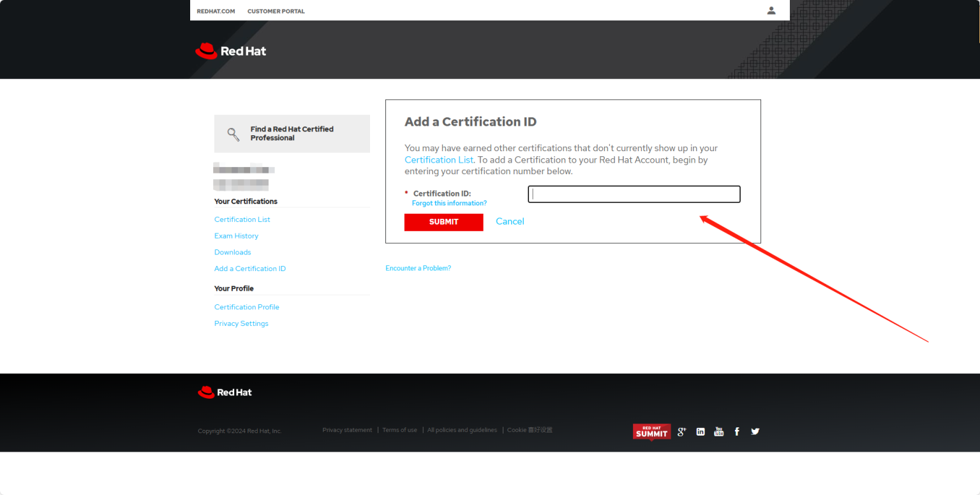Click the Red Hat logo in header
Screen dimensions: 980x495
pos(231,51)
